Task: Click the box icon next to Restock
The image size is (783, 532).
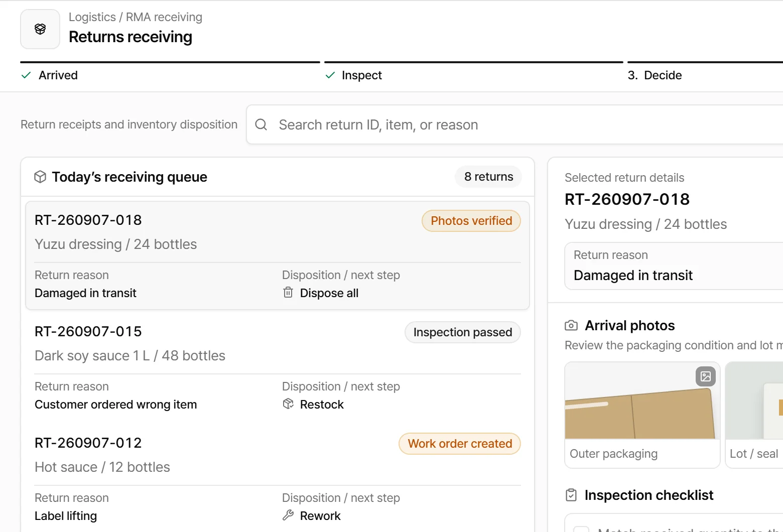Action: tap(288, 404)
